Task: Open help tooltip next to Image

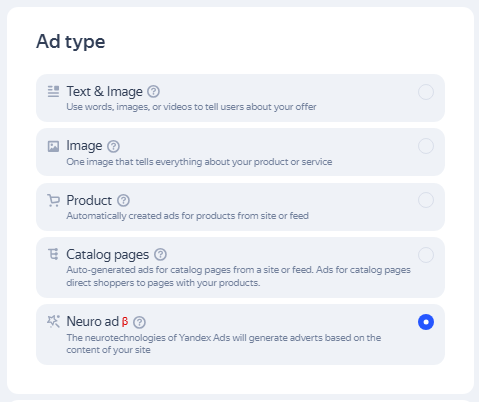Action: [113, 146]
